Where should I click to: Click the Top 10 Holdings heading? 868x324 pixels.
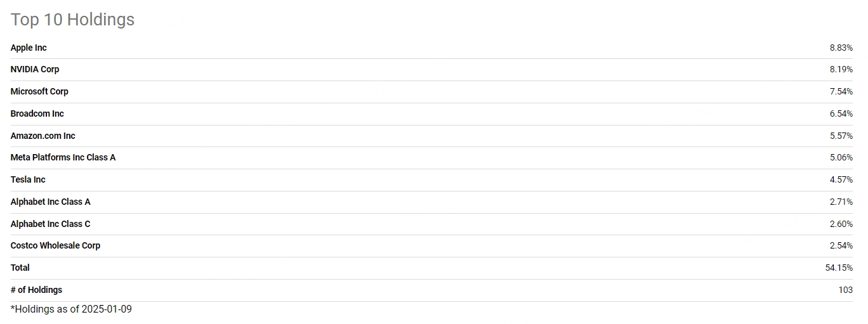[73, 20]
